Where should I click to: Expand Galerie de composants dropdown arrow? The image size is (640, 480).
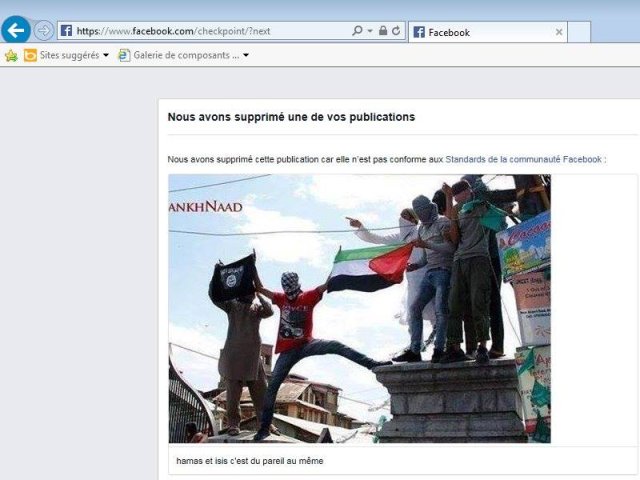coord(246,55)
